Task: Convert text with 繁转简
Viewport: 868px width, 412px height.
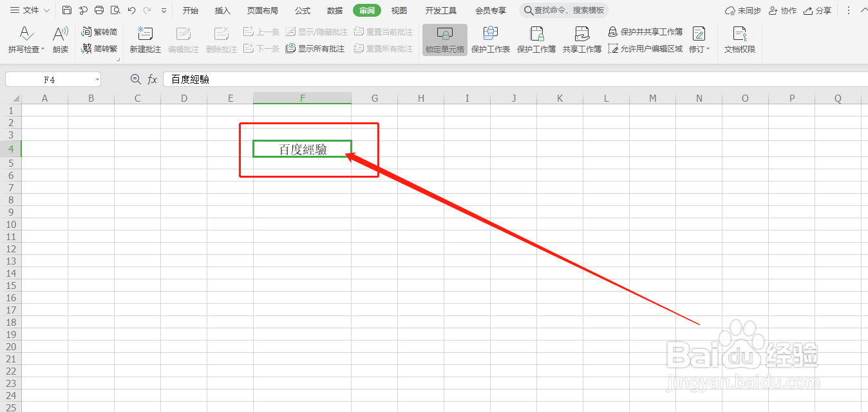Action: pyautogui.click(x=100, y=32)
